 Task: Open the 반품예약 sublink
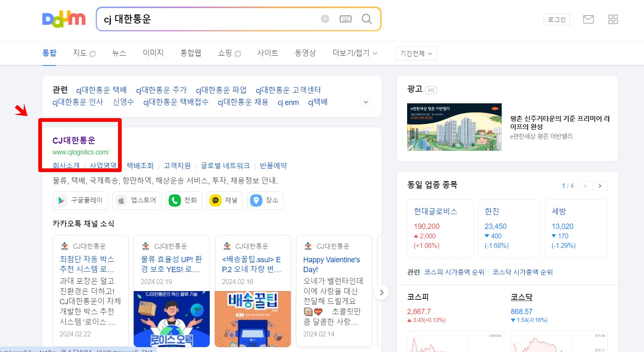coord(273,166)
